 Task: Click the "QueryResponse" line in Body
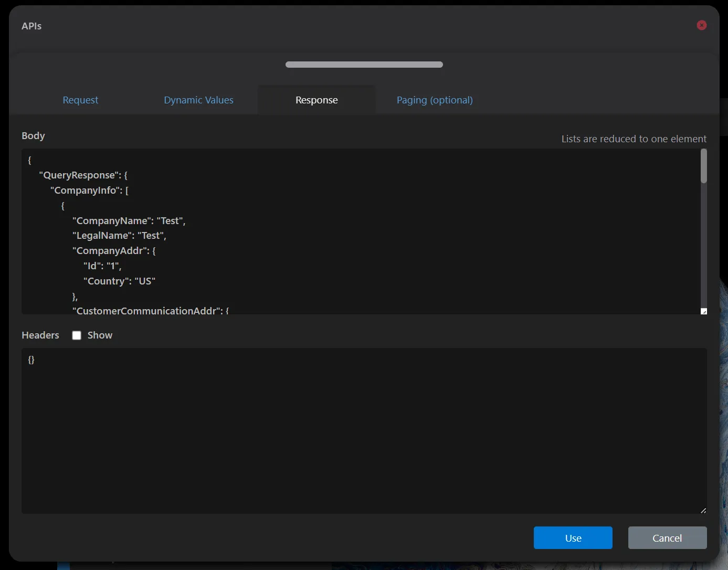coord(83,175)
